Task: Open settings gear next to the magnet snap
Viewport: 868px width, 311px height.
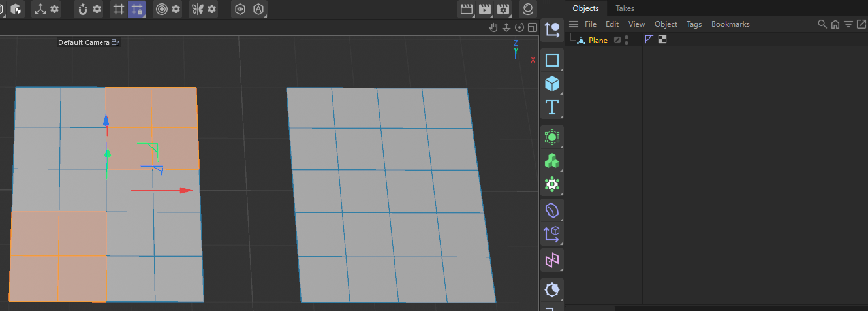Action: pyautogui.click(x=97, y=9)
